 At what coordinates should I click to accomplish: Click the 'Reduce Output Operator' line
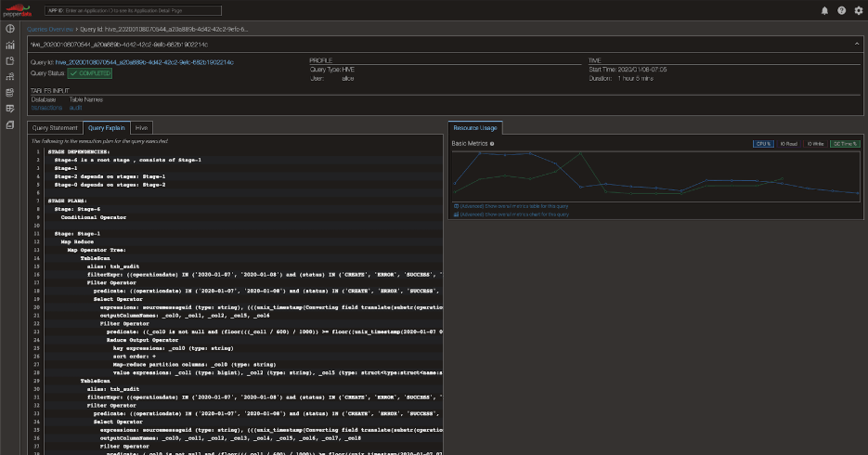pyautogui.click(x=142, y=340)
